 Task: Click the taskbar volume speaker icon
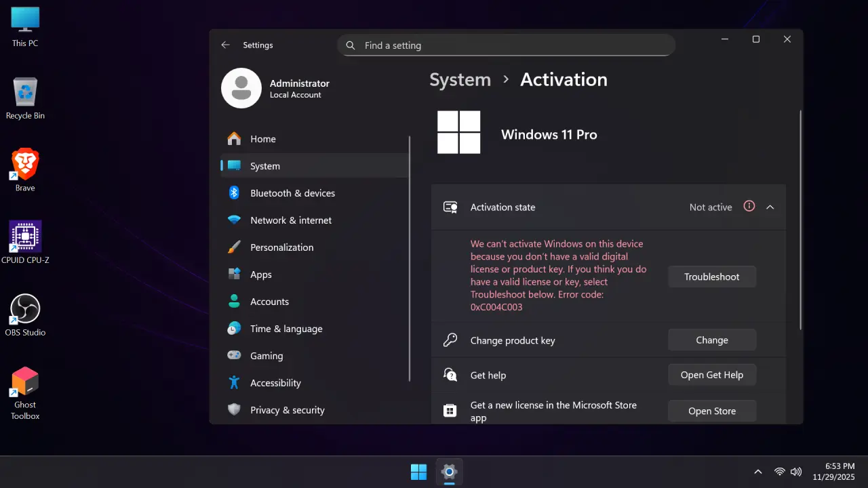796,472
